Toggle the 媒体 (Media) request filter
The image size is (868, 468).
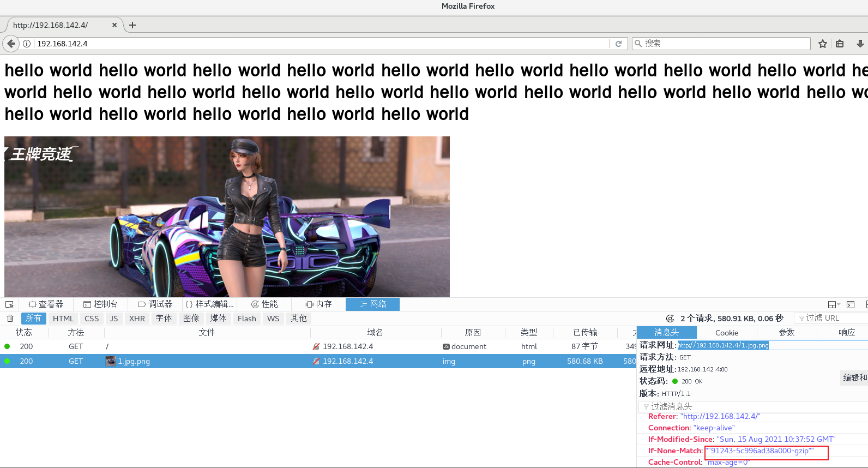pyautogui.click(x=218, y=319)
